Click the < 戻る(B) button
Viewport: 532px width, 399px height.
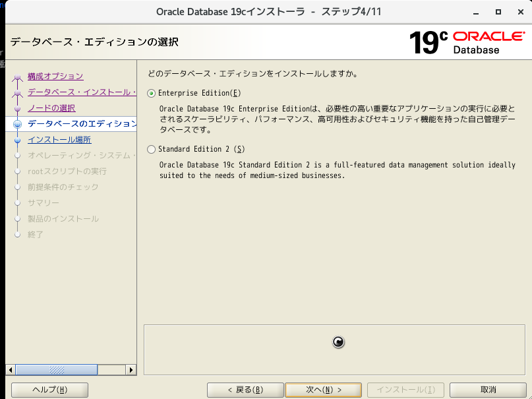[x=245, y=390]
